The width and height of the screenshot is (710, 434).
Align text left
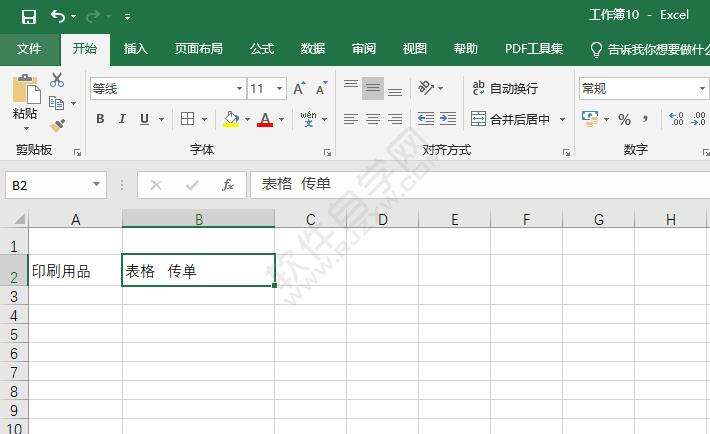(351, 119)
